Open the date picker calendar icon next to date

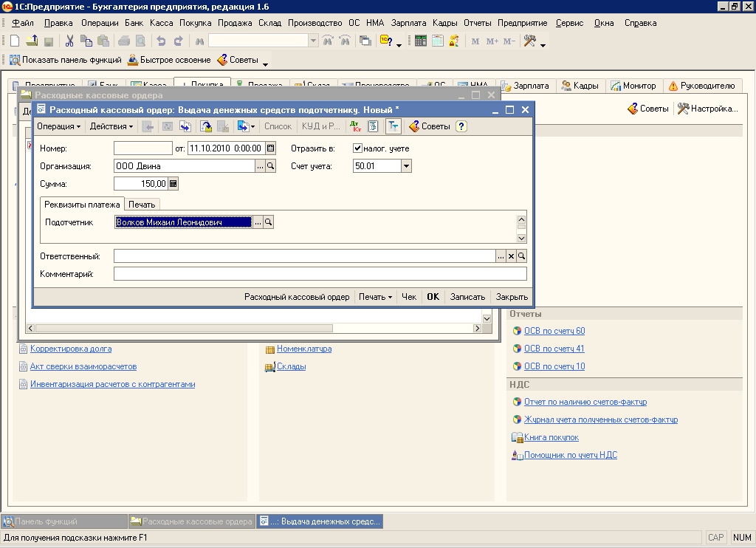pyautogui.click(x=271, y=148)
